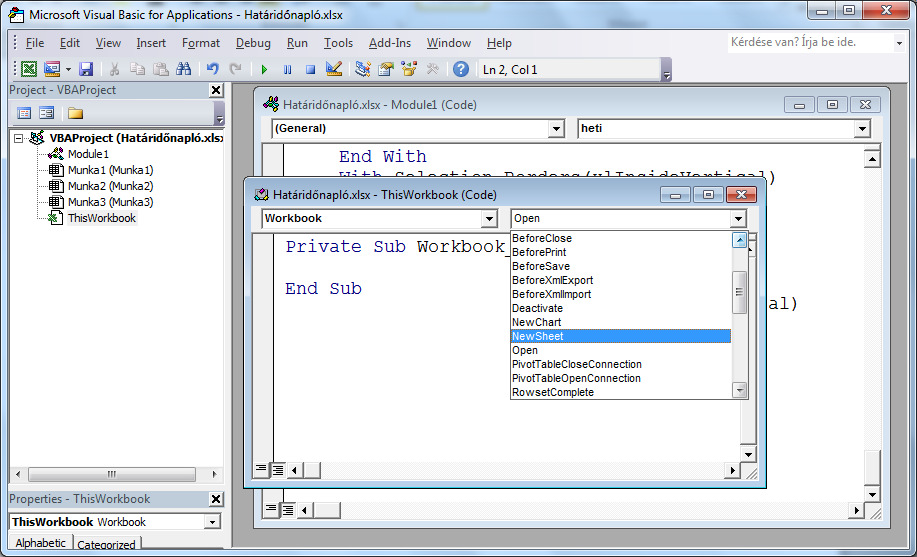Open the Insert menu

tap(151, 43)
